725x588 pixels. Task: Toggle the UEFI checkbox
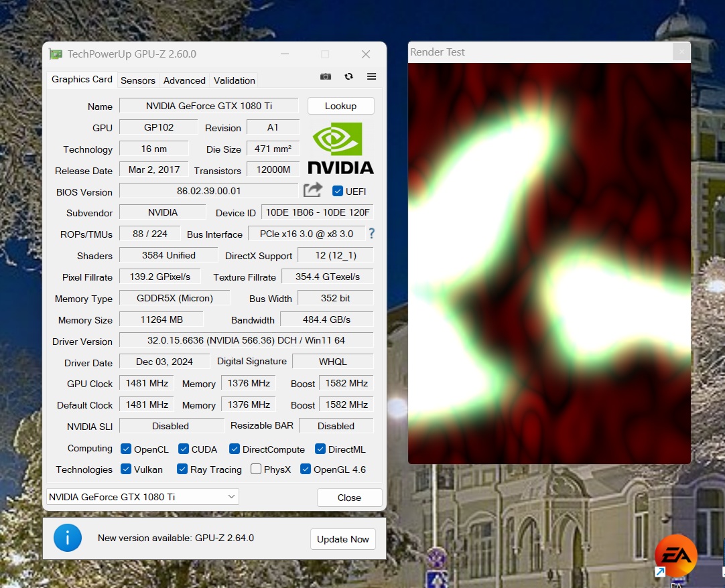tap(338, 191)
